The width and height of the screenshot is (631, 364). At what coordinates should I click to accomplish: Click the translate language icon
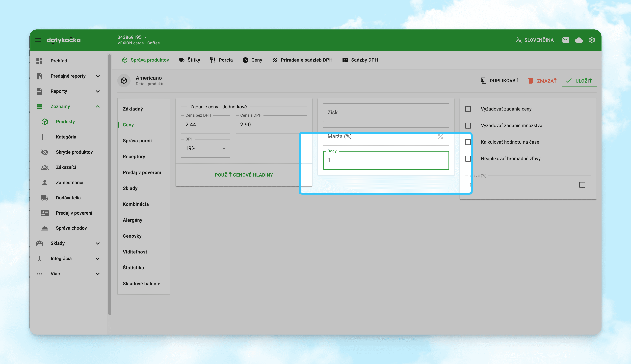pos(518,40)
